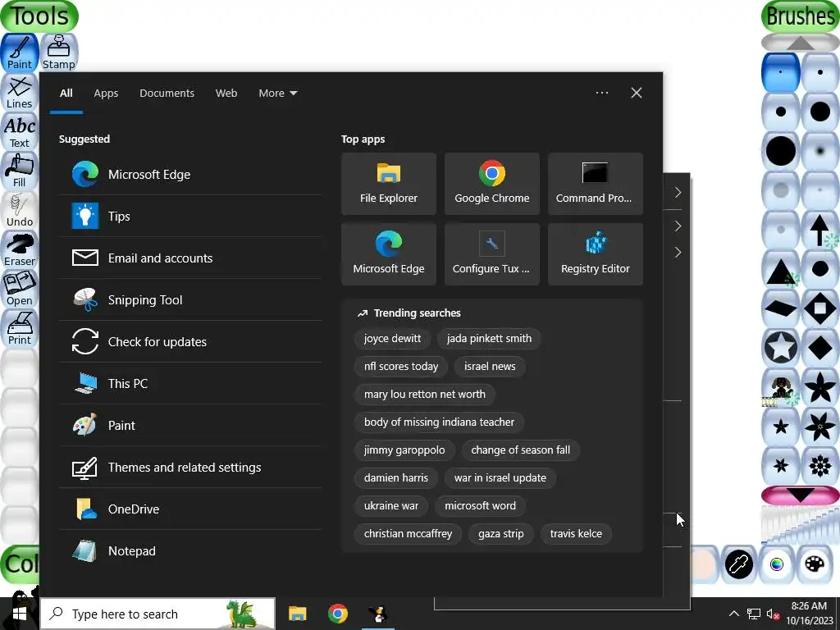Select the animated dog brush
Image resolution: width=840 pixels, height=630 pixels.
pyautogui.click(x=781, y=387)
